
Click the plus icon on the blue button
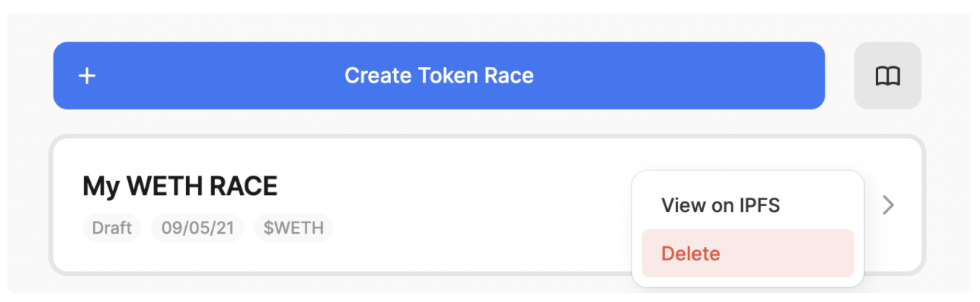87,76
